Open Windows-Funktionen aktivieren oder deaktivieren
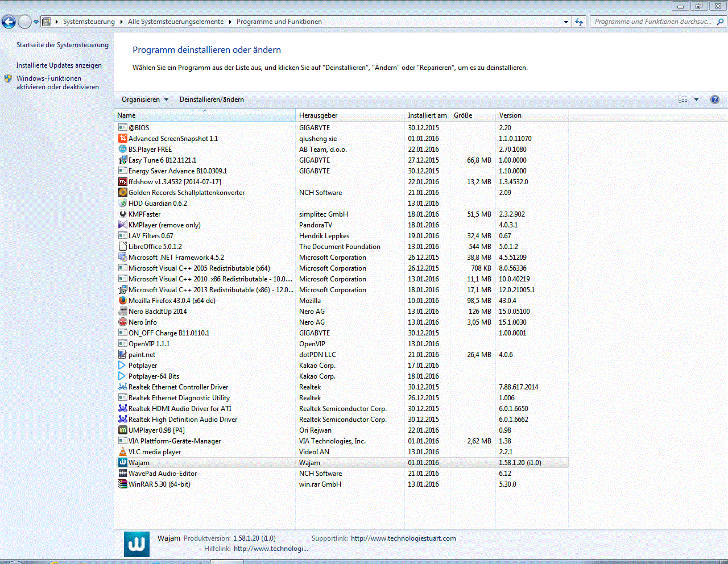 point(57,82)
